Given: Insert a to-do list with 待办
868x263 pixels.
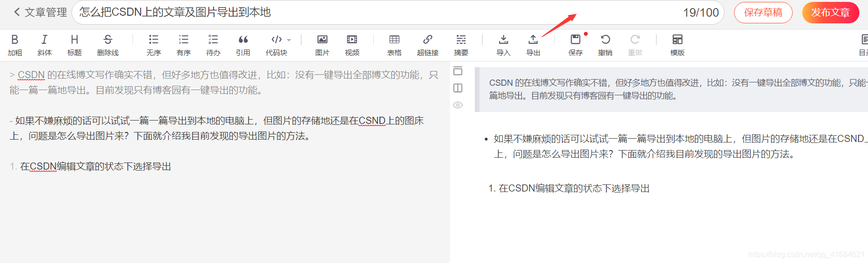Looking at the screenshot, I should tap(213, 45).
